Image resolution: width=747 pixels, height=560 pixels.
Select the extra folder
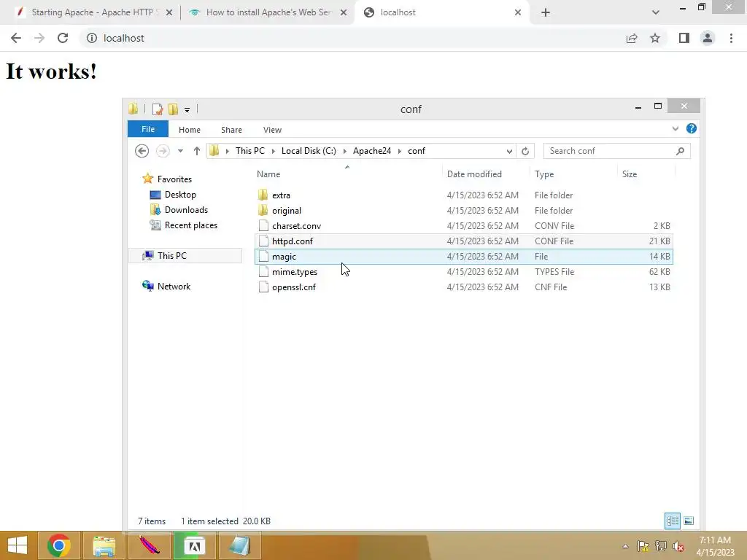[464, 195]
